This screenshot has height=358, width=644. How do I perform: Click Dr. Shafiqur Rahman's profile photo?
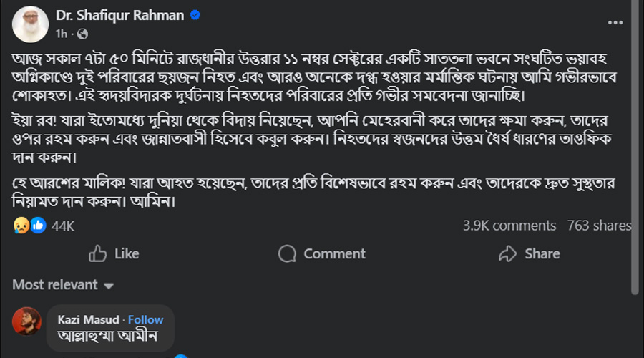pos(30,24)
